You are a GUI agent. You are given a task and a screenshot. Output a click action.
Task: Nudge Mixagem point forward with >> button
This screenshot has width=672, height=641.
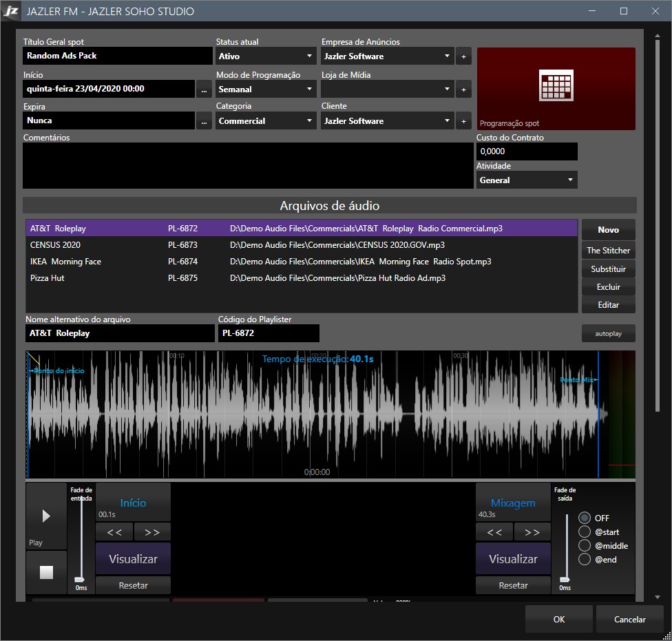tap(532, 532)
